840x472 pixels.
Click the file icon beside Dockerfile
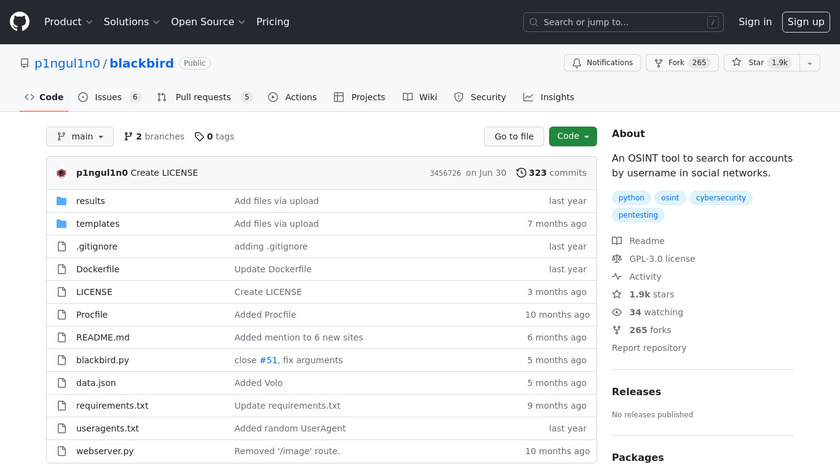coord(62,269)
